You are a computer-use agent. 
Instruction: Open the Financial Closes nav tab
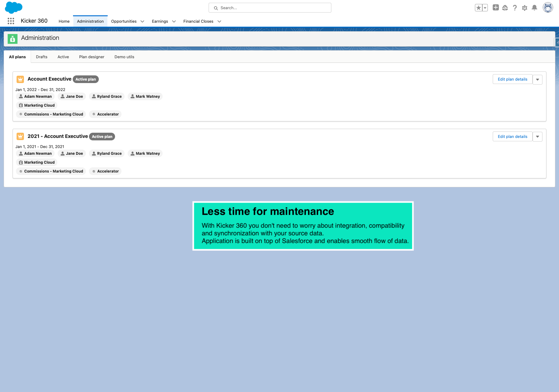198,21
